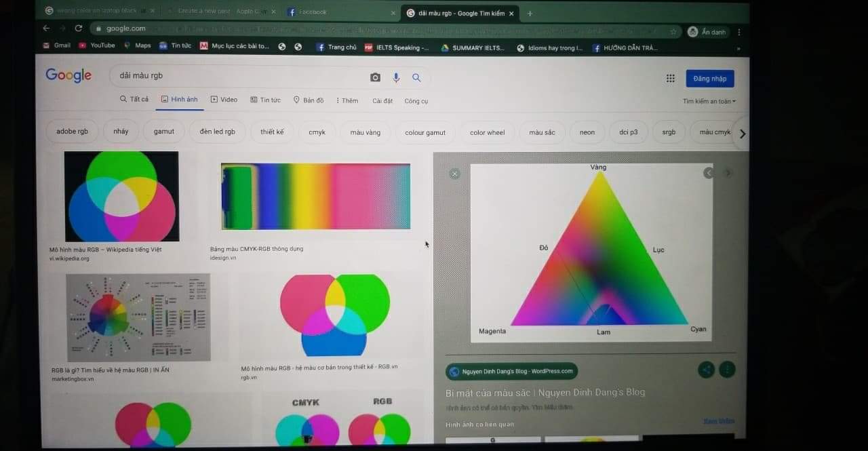Viewport: 868px width, 451px height.
Task: Click the camera icon to search by image
Action: coord(375,77)
